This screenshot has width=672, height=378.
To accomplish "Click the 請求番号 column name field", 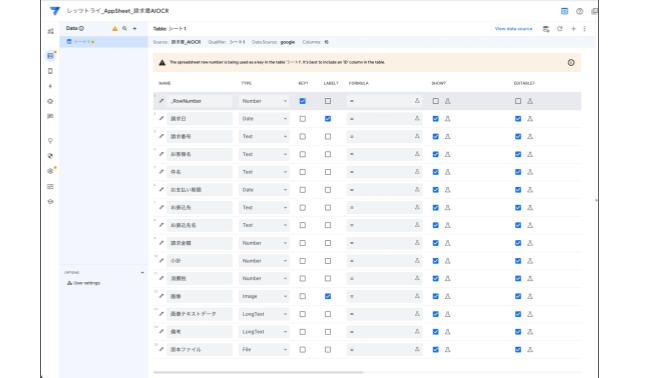I will click(200, 137).
